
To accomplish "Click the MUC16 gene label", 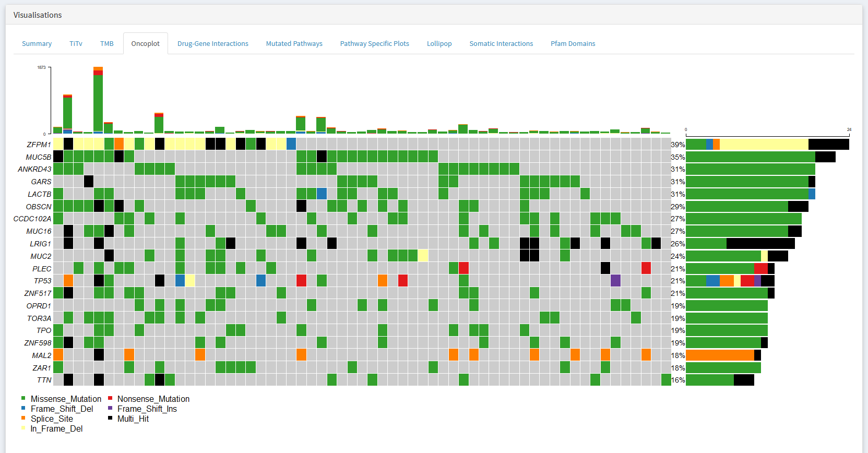I will pyautogui.click(x=39, y=231).
